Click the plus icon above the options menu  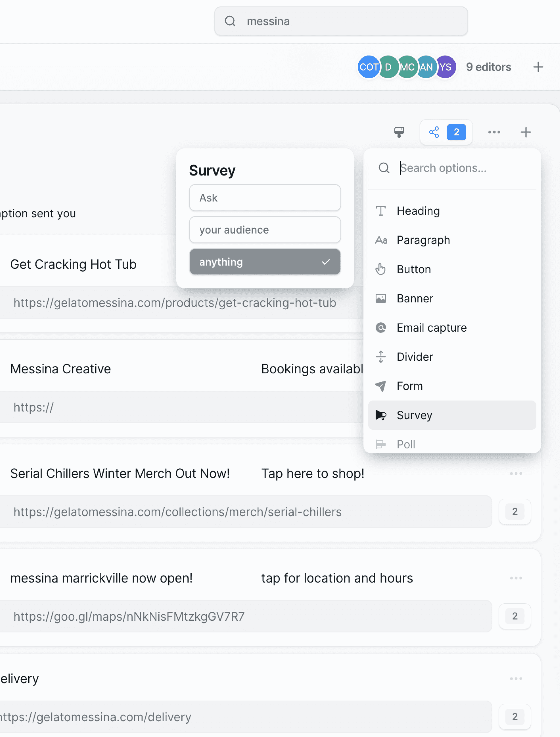click(526, 132)
